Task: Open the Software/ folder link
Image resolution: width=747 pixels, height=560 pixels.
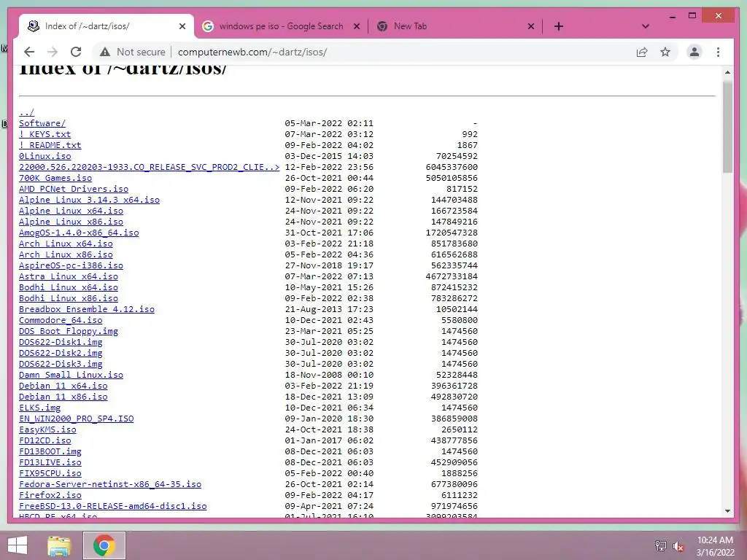Action: 42,123
